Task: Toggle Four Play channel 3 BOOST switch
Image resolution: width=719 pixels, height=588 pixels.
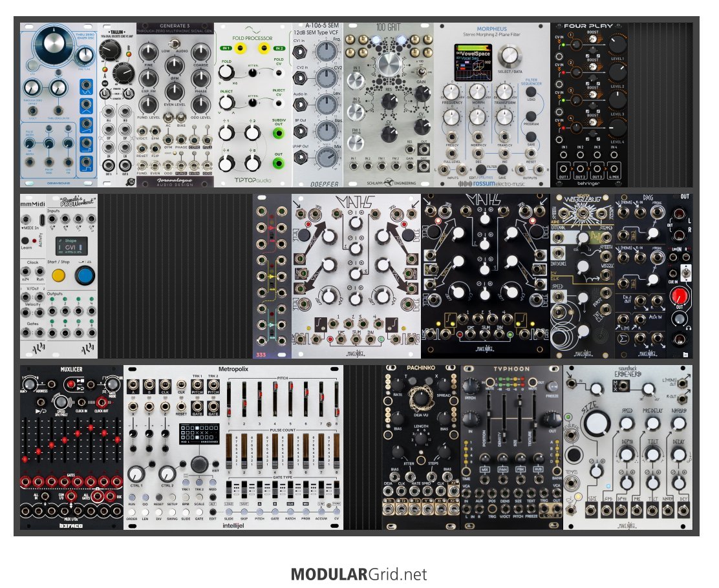Action: click(x=594, y=94)
